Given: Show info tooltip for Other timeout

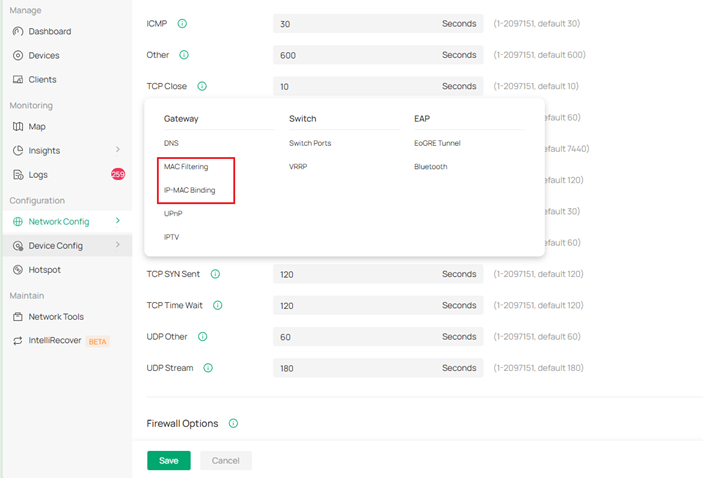Looking at the screenshot, I should (x=184, y=55).
